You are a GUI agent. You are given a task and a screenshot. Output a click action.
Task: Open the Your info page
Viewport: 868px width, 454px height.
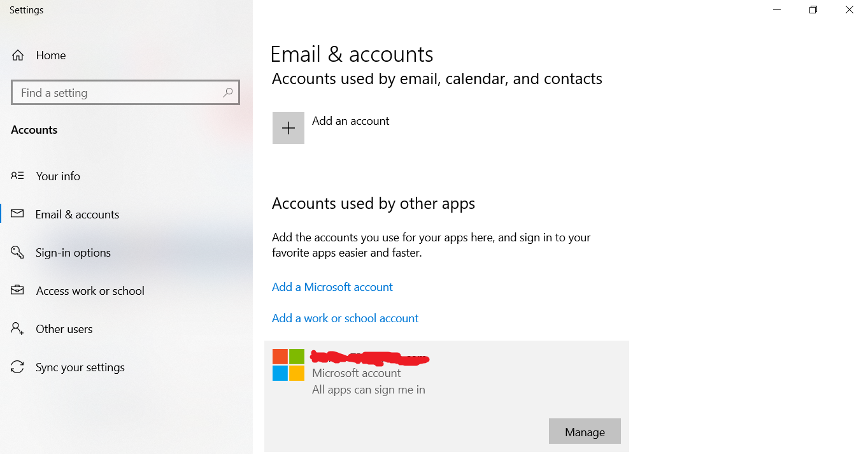58,176
